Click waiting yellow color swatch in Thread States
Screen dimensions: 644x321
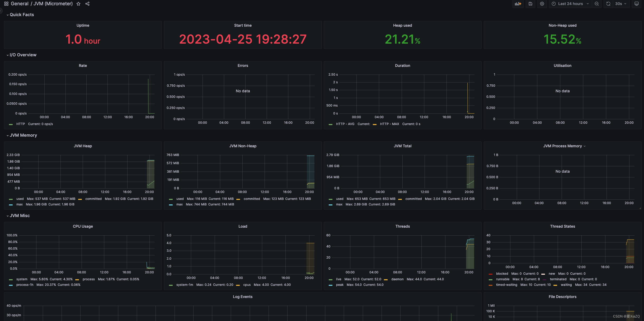[555, 285]
